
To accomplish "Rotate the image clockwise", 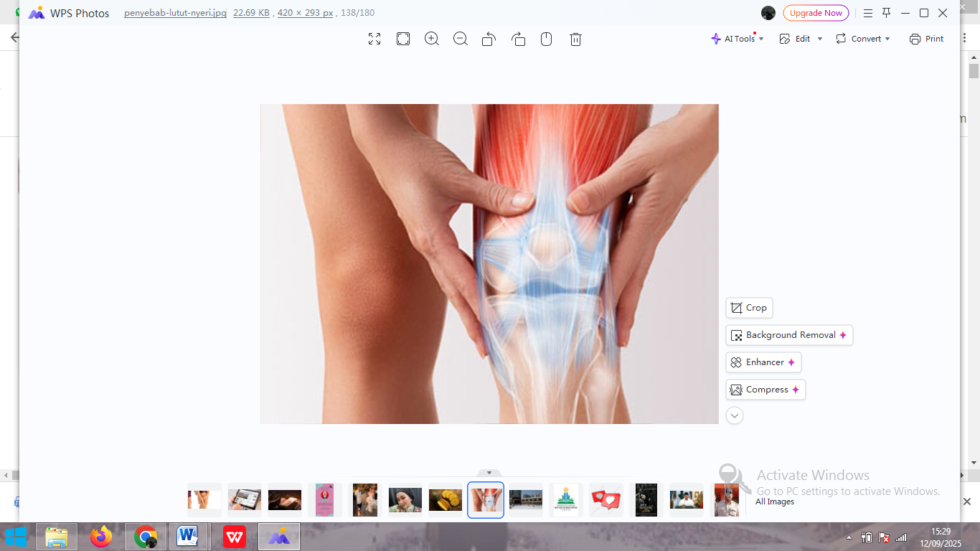I will [518, 39].
